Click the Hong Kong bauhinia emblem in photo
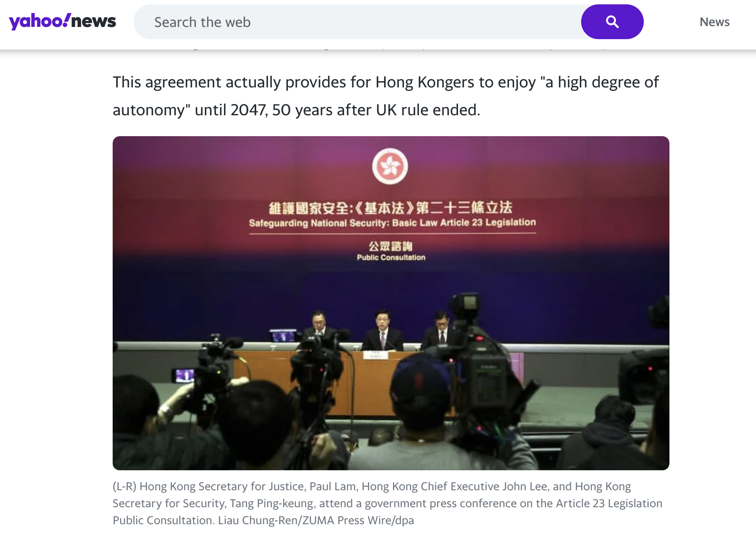The image size is (756, 549). [390, 166]
